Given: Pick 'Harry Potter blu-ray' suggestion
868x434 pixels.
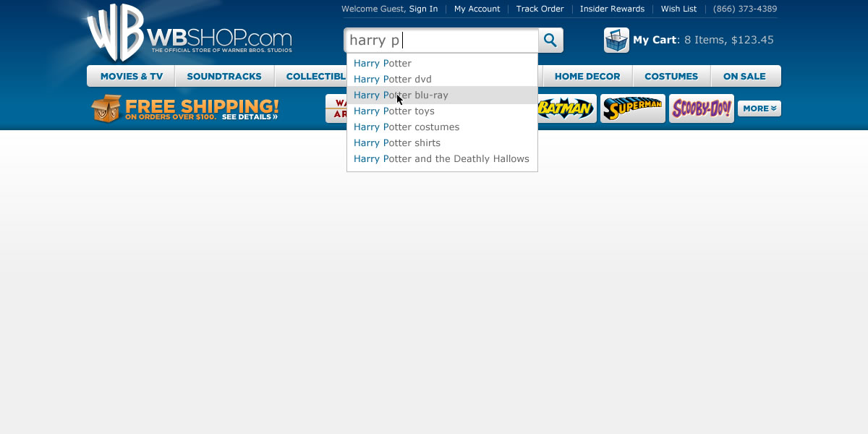Looking at the screenshot, I should coord(401,95).
